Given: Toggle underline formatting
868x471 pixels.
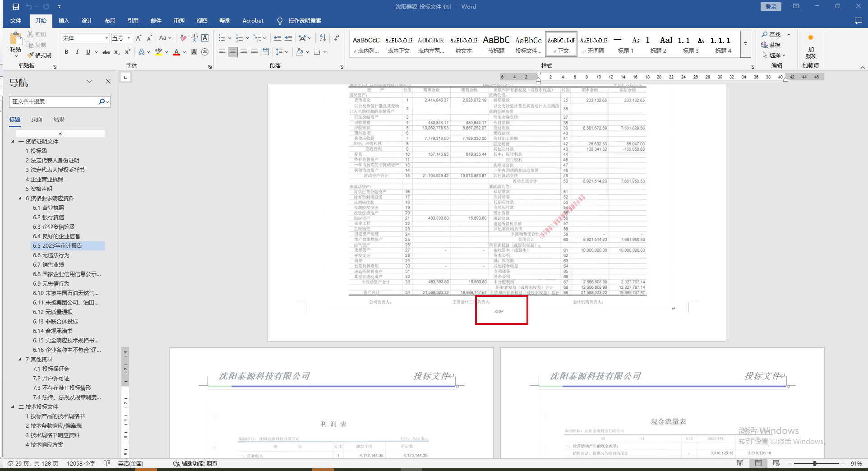Looking at the screenshot, I should [88, 52].
